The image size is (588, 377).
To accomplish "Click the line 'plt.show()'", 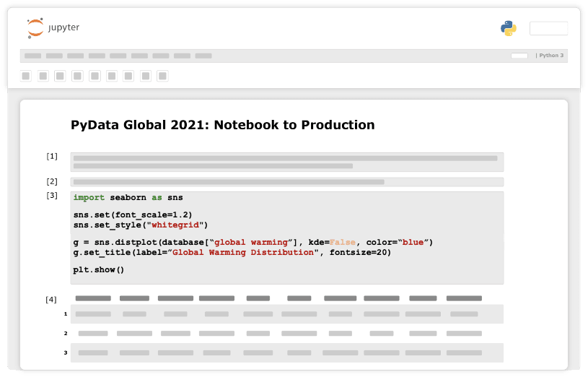I will (99, 270).
